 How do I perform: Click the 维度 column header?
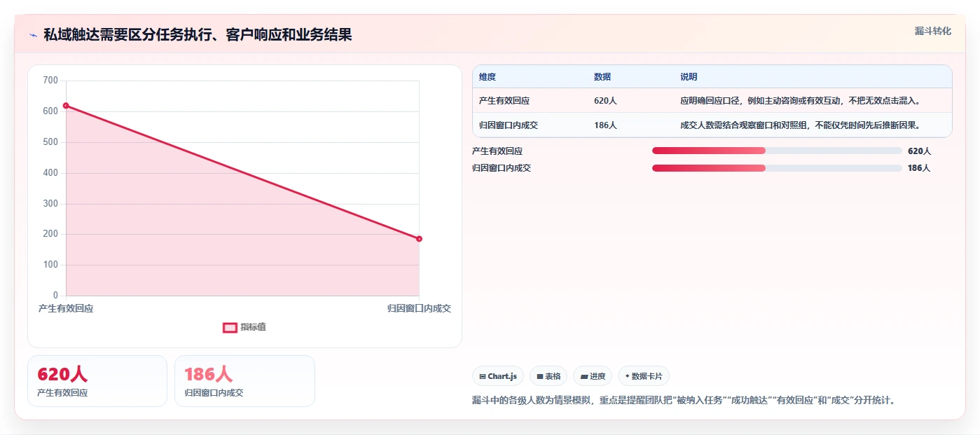488,77
